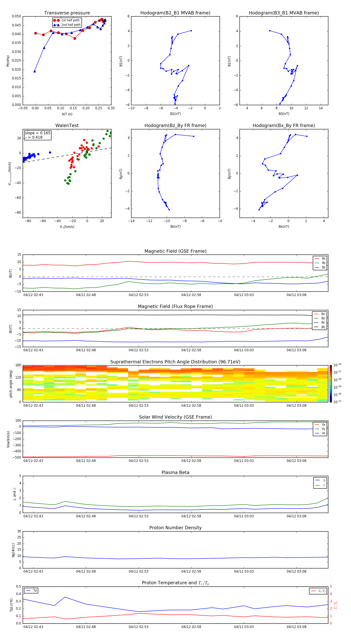Click the 10^-31 colorbar tick label
Viewport: 351px width, 644px height.
(x=337, y=402)
